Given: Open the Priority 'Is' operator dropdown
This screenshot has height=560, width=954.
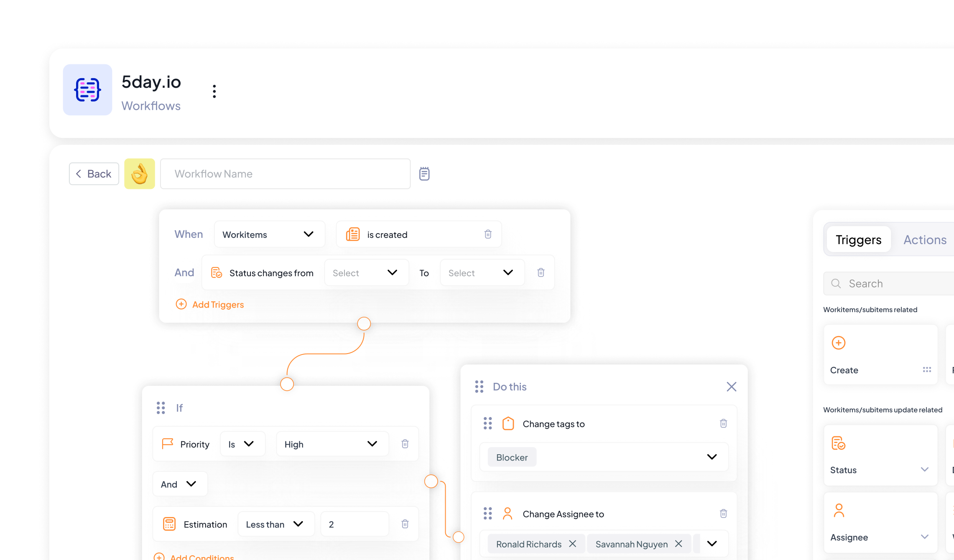Looking at the screenshot, I should coord(242,444).
